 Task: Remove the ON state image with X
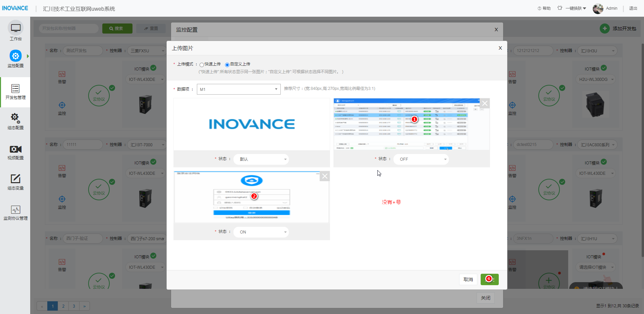(x=325, y=176)
